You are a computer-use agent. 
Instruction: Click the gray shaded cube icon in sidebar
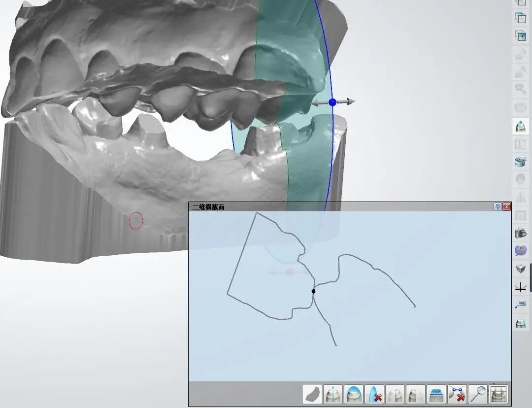pos(521,269)
